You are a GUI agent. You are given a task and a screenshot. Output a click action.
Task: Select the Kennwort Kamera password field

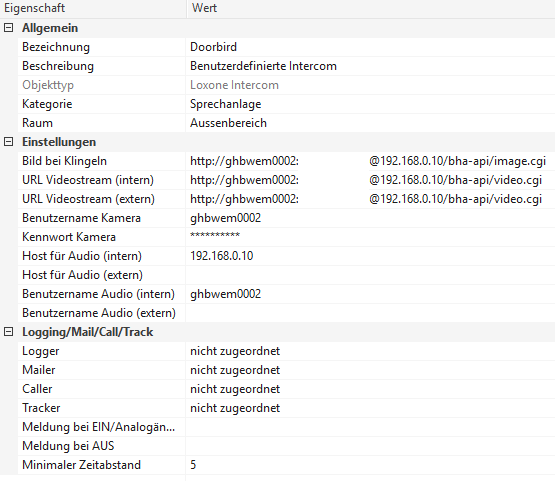tap(370, 237)
